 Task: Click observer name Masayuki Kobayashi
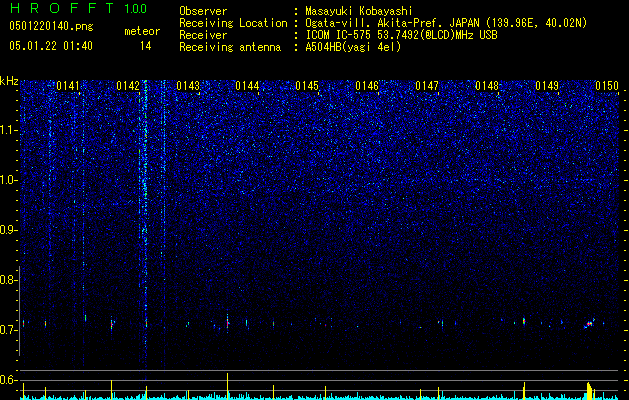[x=359, y=11]
